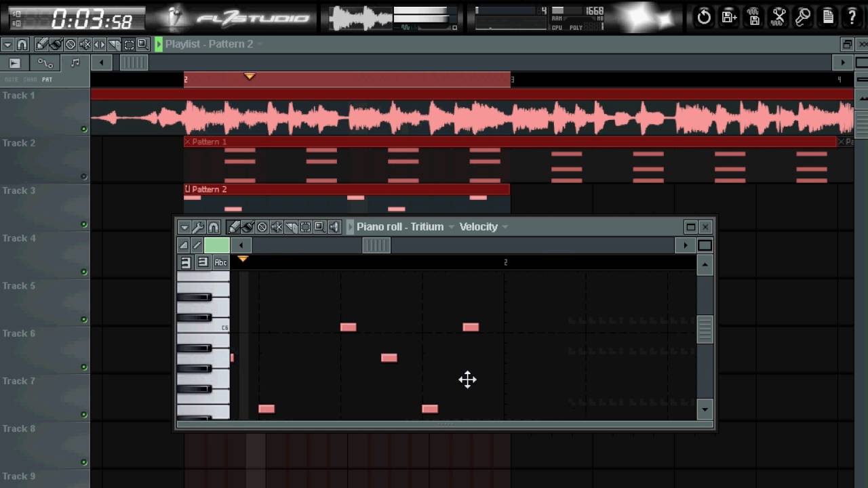Select the PAT clip source label

[47, 79]
